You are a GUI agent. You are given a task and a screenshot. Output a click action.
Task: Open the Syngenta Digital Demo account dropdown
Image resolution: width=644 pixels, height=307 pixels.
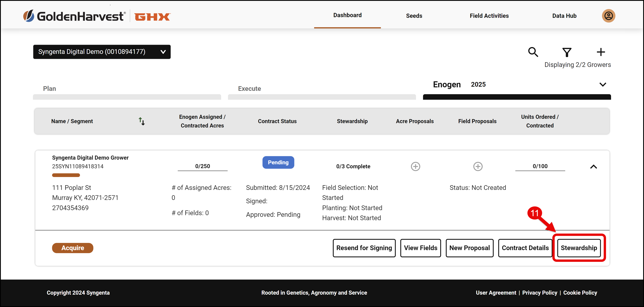[x=102, y=52]
